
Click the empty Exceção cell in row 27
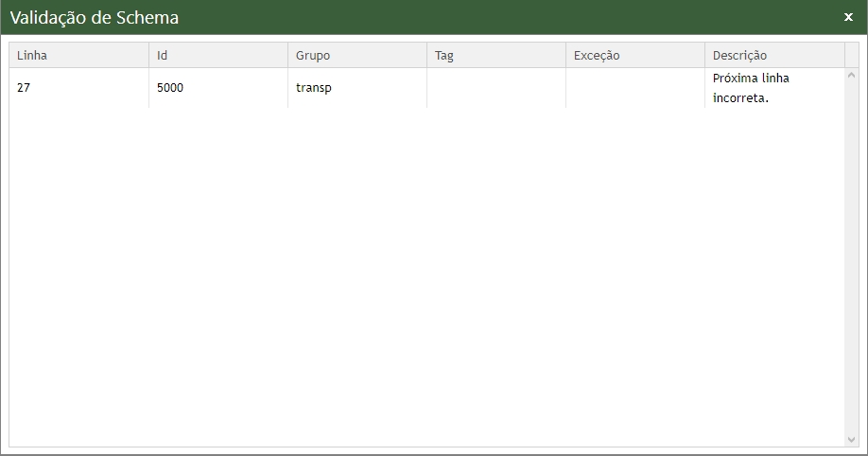[634, 88]
